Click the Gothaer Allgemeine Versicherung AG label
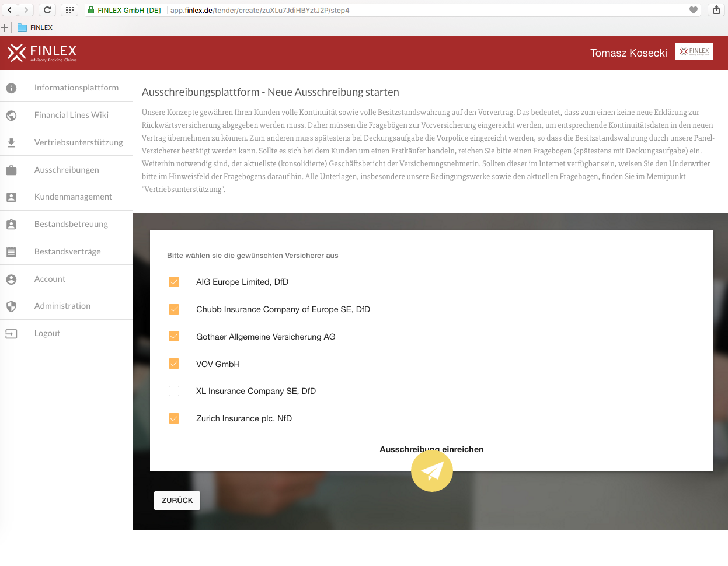The width and height of the screenshot is (728, 566). click(x=266, y=337)
